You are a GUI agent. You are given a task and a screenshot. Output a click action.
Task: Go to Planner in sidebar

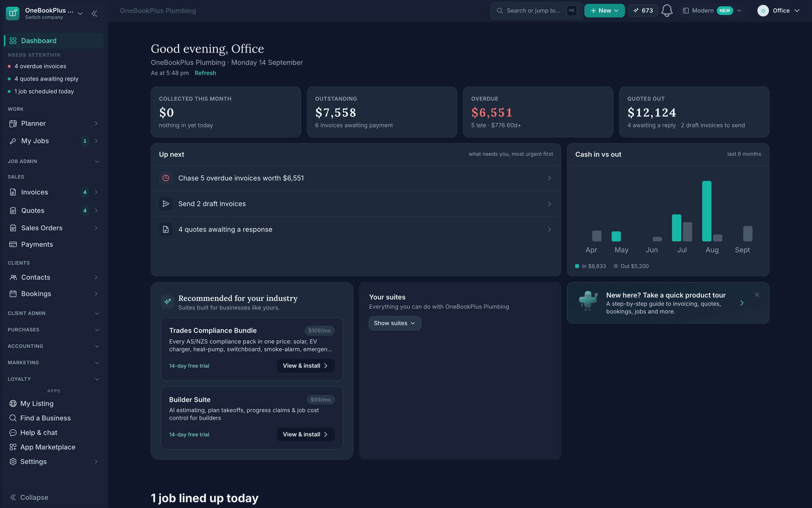click(x=54, y=124)
